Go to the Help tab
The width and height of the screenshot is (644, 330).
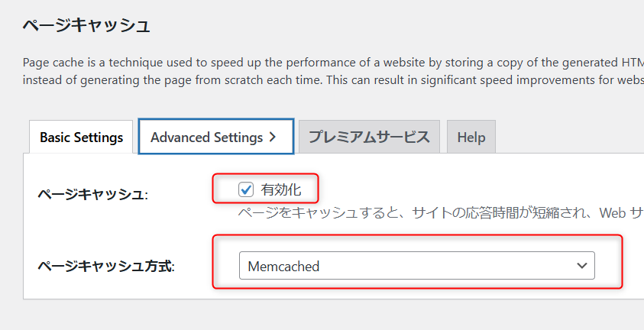click(x=471, y=137)
